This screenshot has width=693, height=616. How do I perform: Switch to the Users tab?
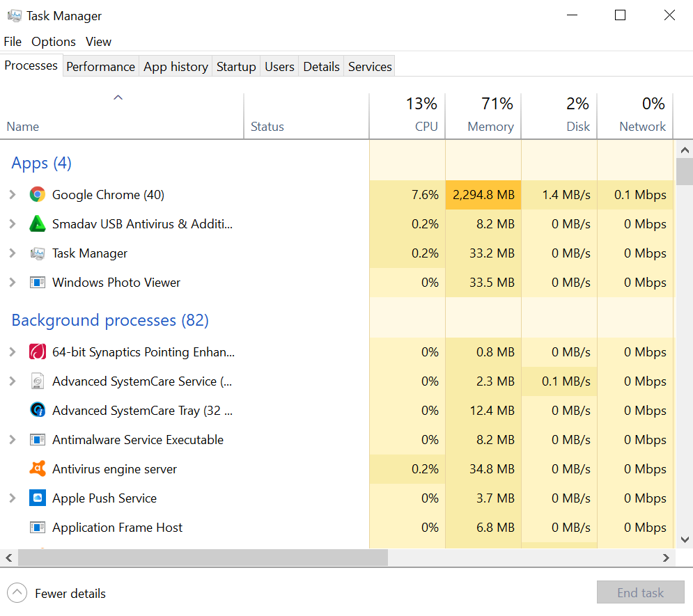click(x=279, y=66)
